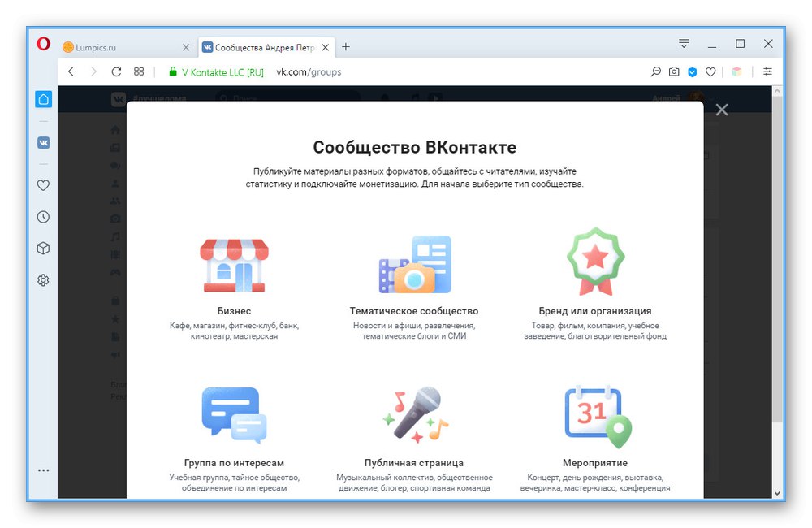The height and width of the screenshot is (528, 812).
Task: Click Кафе, магазин, фитнес-клуб description
Action: click(x=234, y=331)
